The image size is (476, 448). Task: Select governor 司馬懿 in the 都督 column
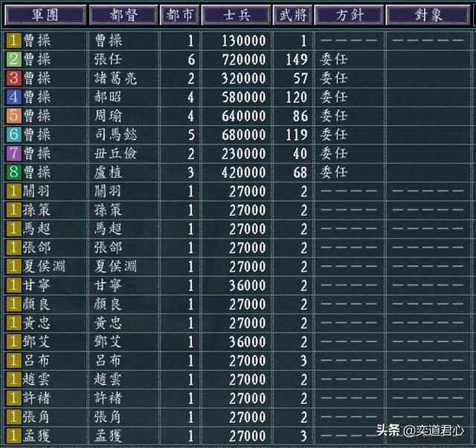(116, 135)
